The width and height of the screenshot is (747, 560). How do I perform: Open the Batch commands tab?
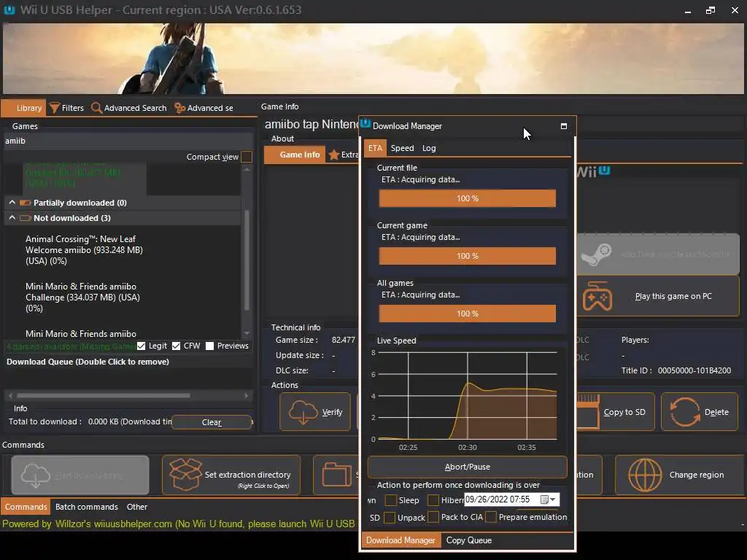coord(87,507)
